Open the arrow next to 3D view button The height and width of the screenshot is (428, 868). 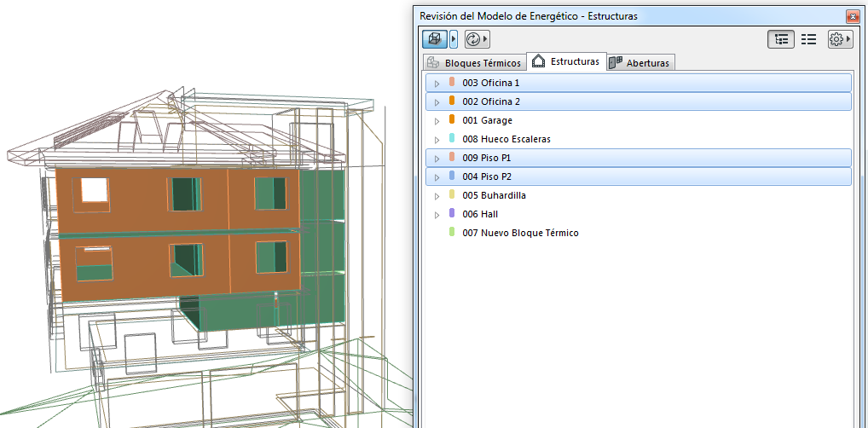click(x=454, y=39)
